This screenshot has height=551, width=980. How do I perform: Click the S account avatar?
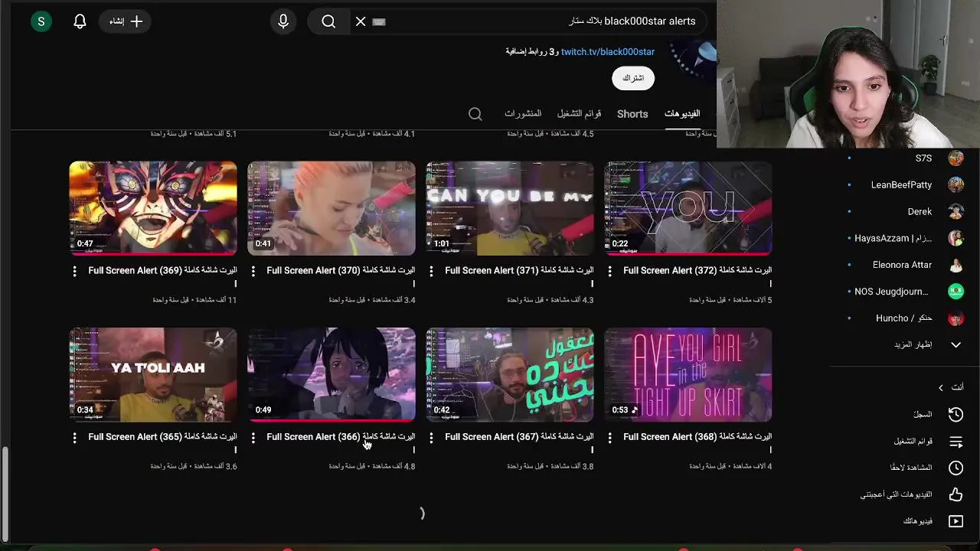[x=41, y=21]
